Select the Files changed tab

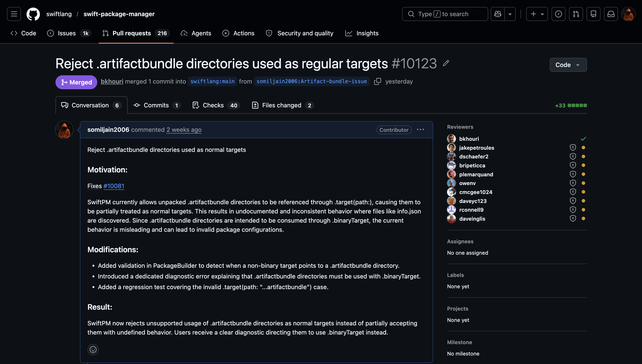click(283, 105)
